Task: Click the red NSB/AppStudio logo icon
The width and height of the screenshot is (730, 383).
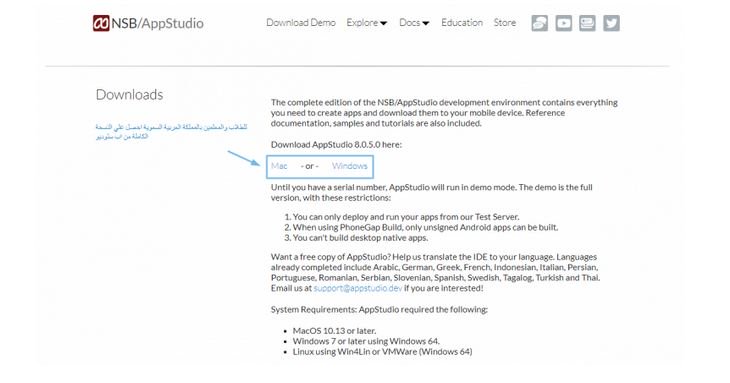Action: [x=101, y=23]
